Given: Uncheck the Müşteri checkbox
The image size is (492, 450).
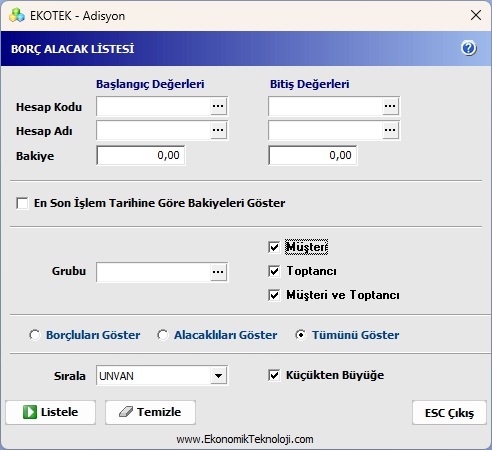Looking at the screenshot, I should pyautogui.click(x=274, y=247).
